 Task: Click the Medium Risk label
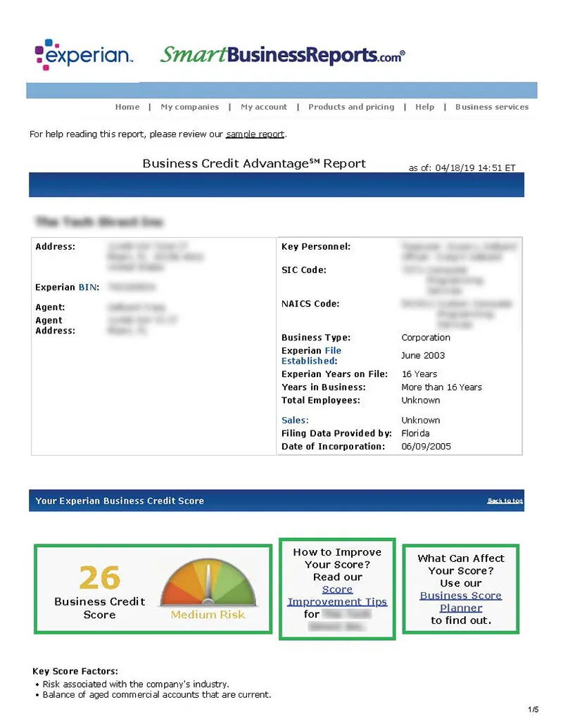[208, 615]
